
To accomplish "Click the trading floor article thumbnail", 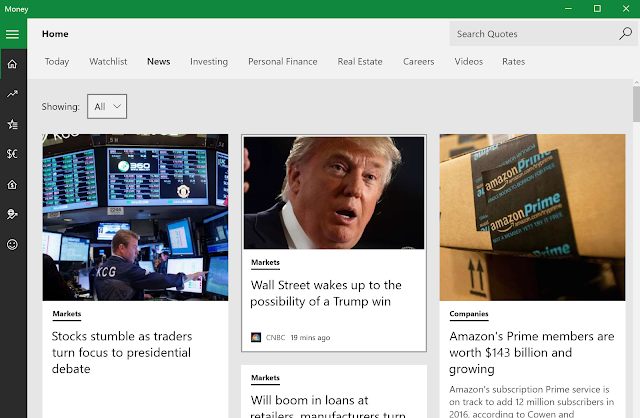I will [x=135, y=217].
